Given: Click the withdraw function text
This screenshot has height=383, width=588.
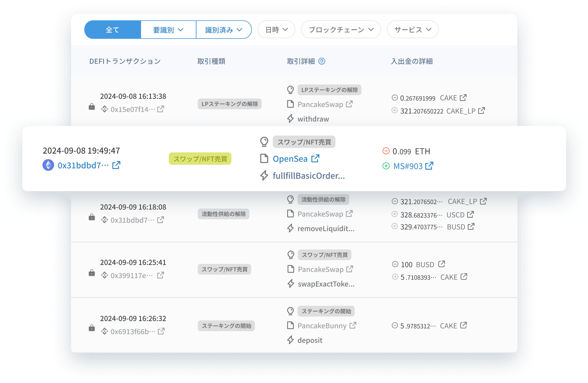Looking at the screenshot, I should coord(313,119).
